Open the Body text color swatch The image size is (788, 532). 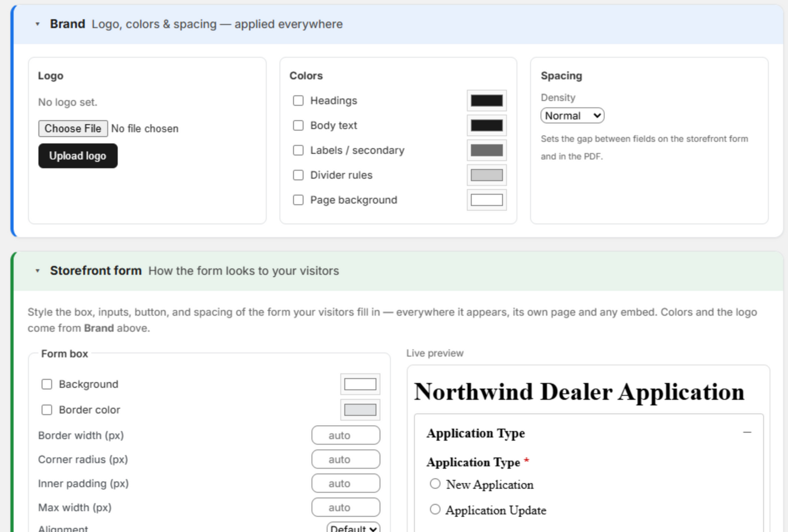487,126
